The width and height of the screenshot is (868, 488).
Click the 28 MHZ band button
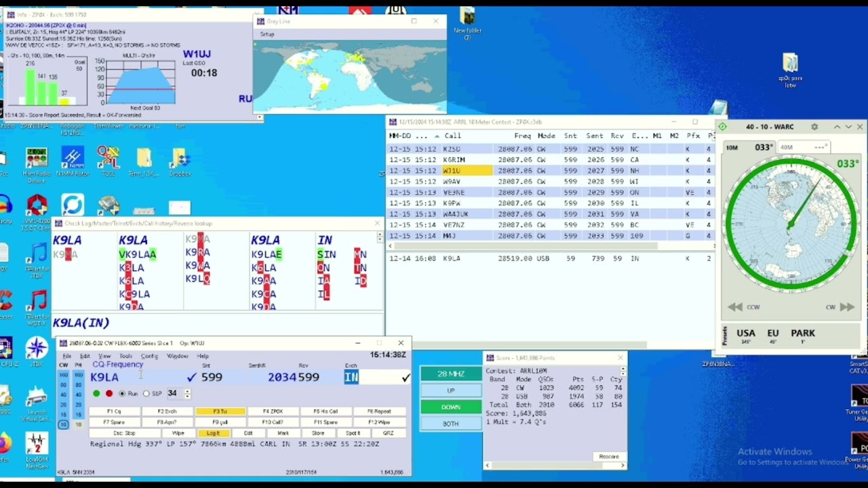[450, 373]
